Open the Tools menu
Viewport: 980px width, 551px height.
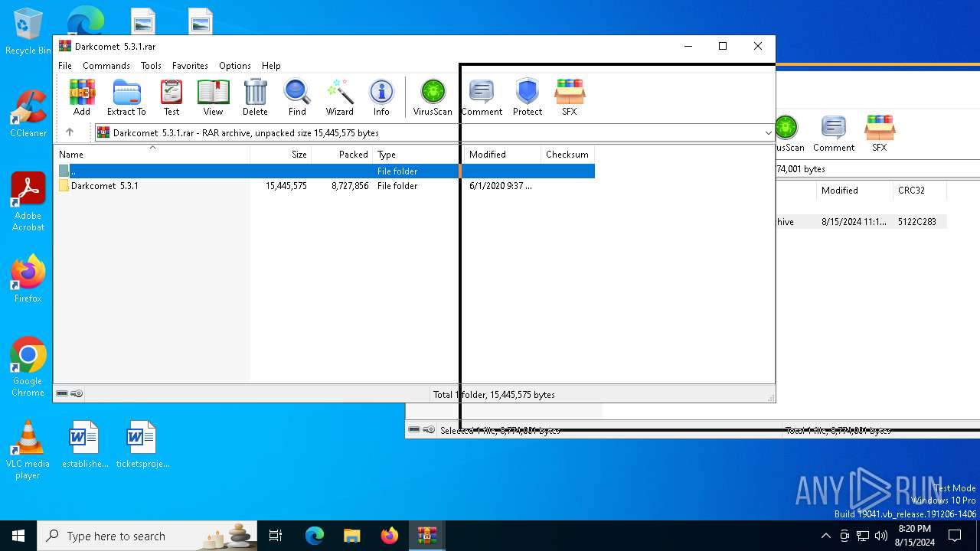pyautogui.click(x=151, y=66)
